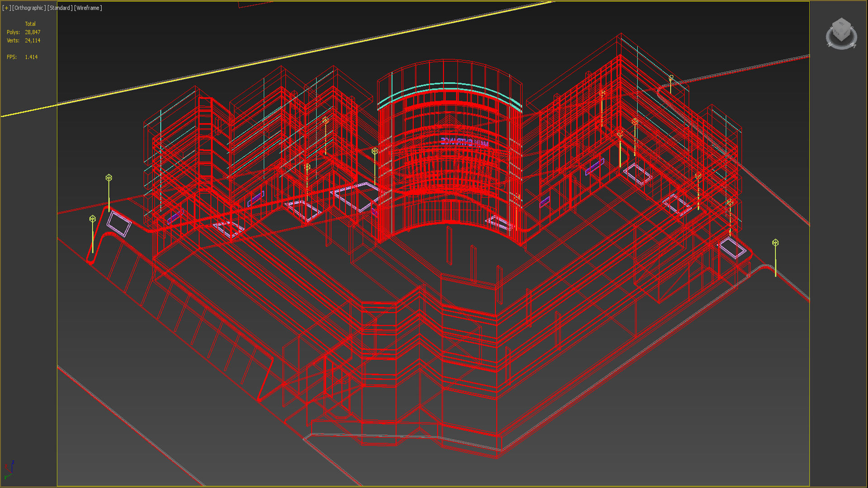Open the Wireframe shading menu
This screenshot has height=488, width=868.
pyautogui.click(x=88, y=8)
